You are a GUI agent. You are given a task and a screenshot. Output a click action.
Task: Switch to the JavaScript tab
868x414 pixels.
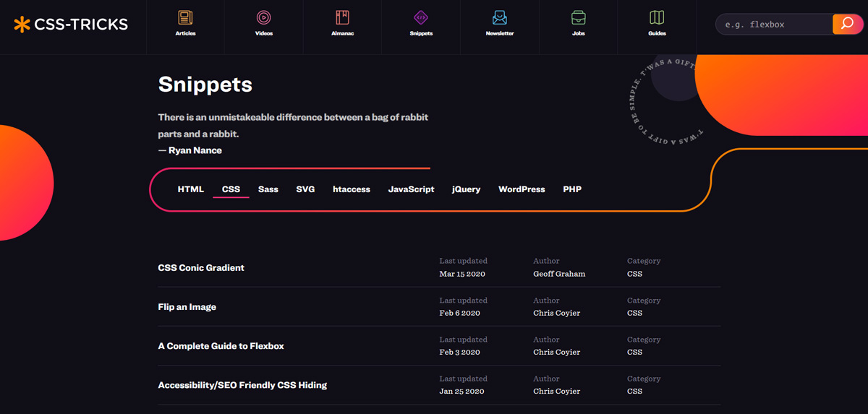click(411, 189)
